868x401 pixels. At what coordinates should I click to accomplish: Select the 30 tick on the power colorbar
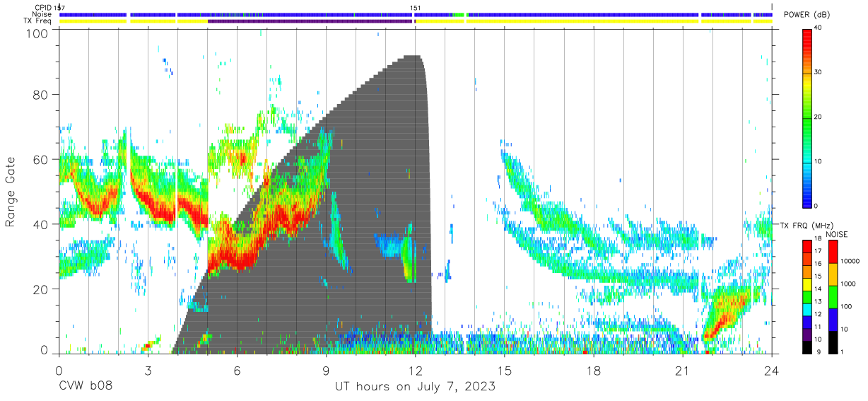(x=817, y=72)
